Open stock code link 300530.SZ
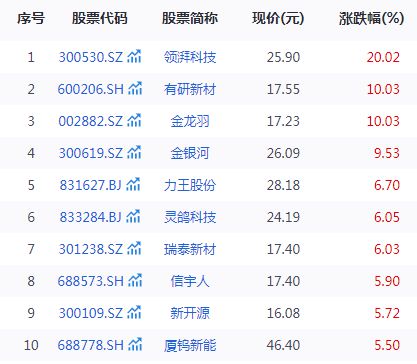 click(91, 57)
